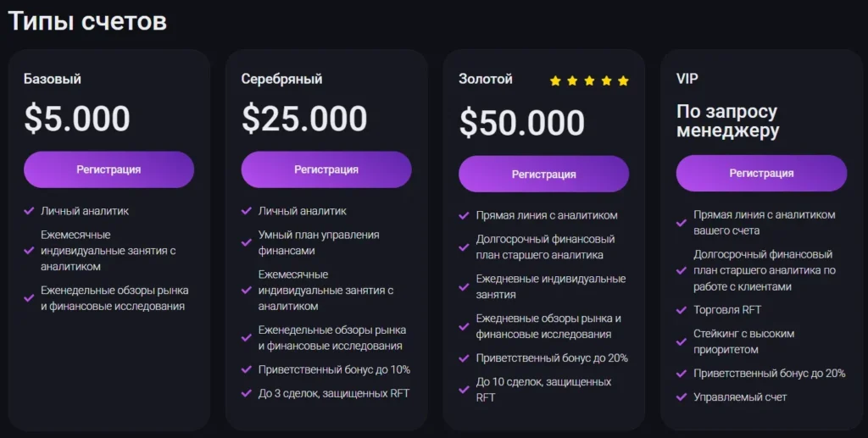Click checkmark next to 'До 3 сделок, защищенных RFT'

(x=247, y=393)
